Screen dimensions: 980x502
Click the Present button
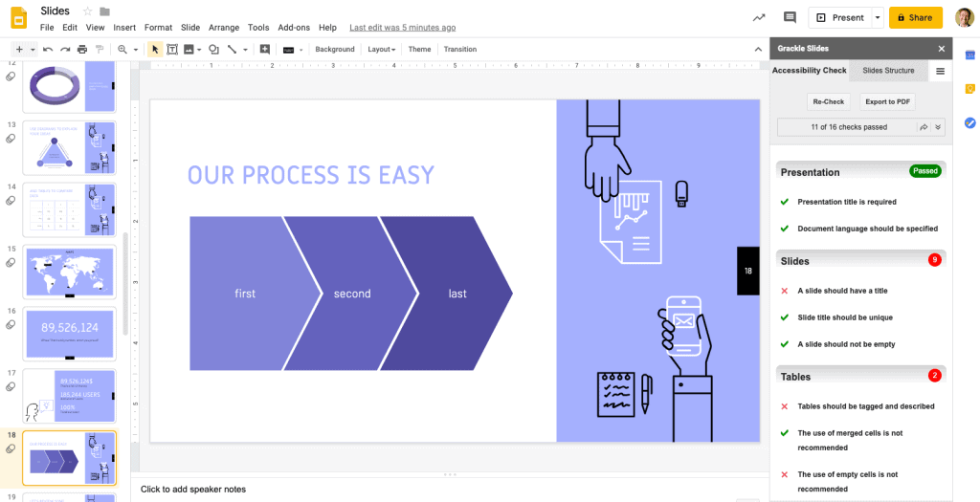tap(840, 17)
